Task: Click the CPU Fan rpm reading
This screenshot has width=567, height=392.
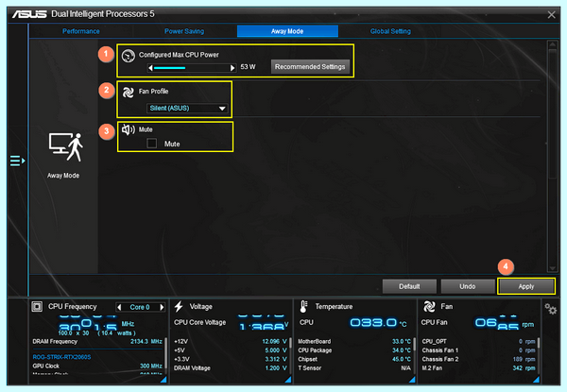Action: click(505, 323)
